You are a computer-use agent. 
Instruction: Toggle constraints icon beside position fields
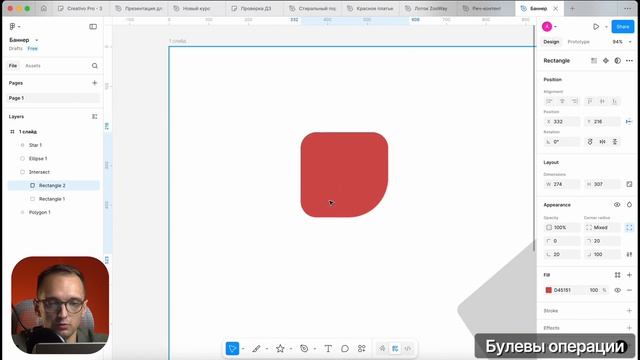click(629, 122)
